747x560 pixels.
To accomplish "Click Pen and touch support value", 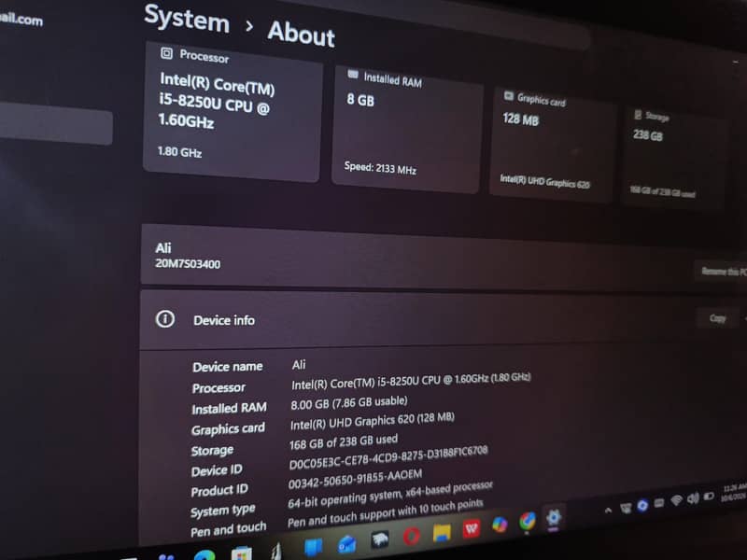I will point(385,513).
